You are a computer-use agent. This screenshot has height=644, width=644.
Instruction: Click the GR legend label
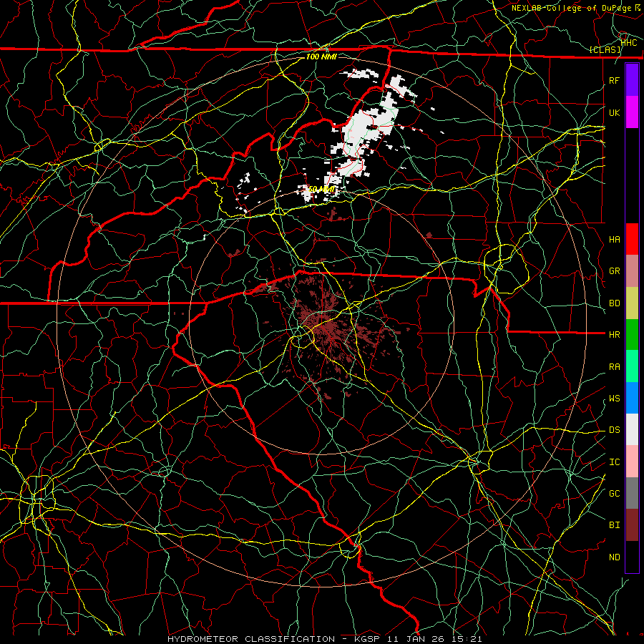pyautogui.click(x=615, y=271)
